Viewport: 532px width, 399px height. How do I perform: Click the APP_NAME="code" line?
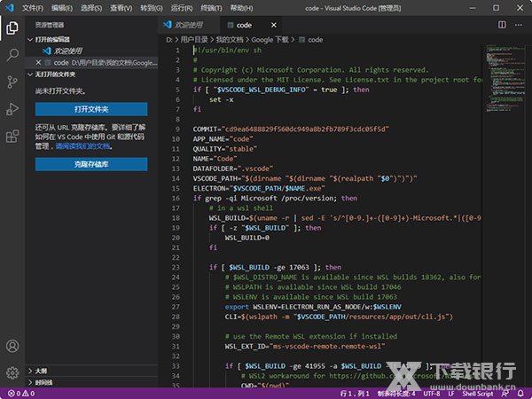point(223,139)
